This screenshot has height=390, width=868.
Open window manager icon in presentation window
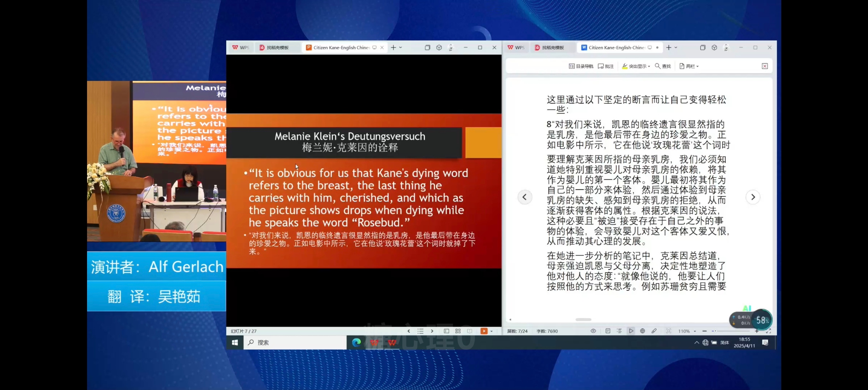coord(427,47)
